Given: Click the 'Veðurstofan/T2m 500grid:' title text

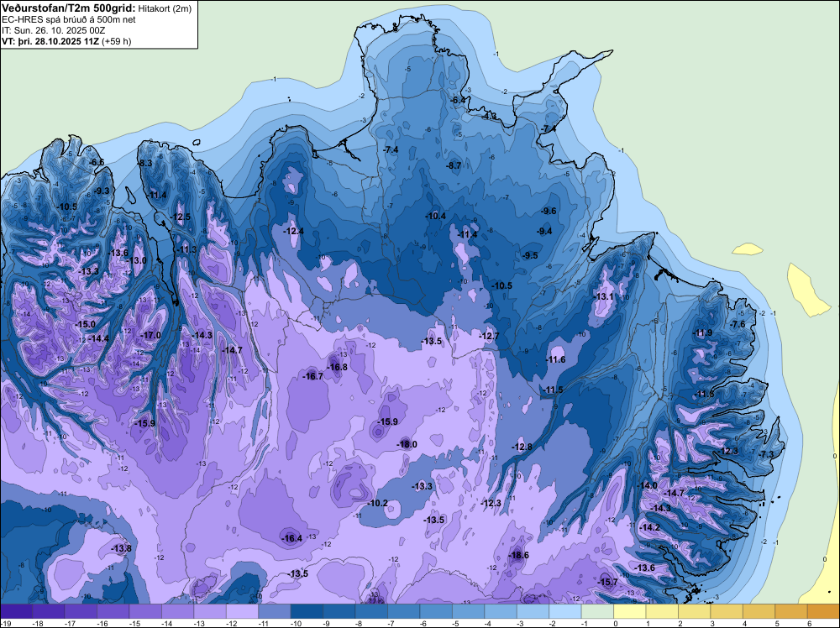Looking at the screenshot, I should 69,8.
